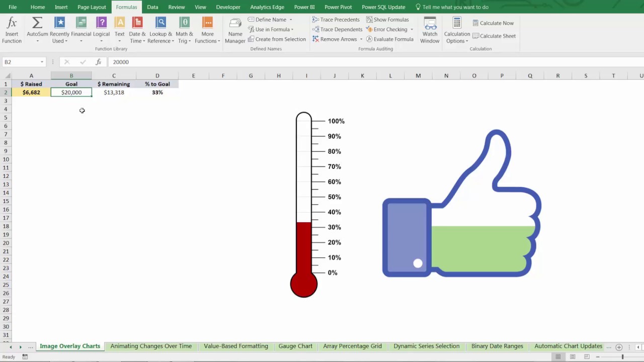The width and height of the screenshot is (644, 362).
Task: Click Calculate Now
Action: pyautogui.click(x=493, y=23)
